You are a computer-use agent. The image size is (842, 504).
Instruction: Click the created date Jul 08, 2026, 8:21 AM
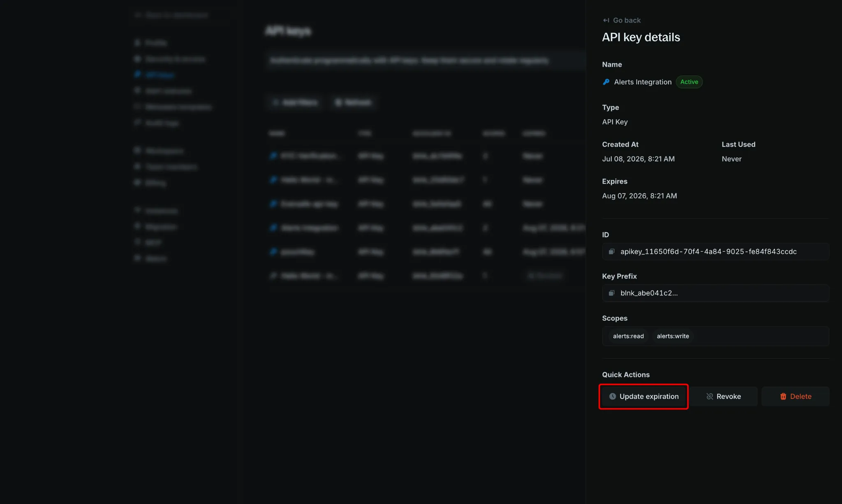click(638, 159)
